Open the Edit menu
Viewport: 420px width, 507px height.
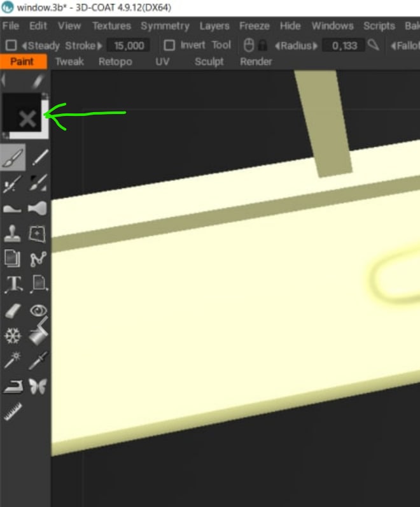pos(38,26)
